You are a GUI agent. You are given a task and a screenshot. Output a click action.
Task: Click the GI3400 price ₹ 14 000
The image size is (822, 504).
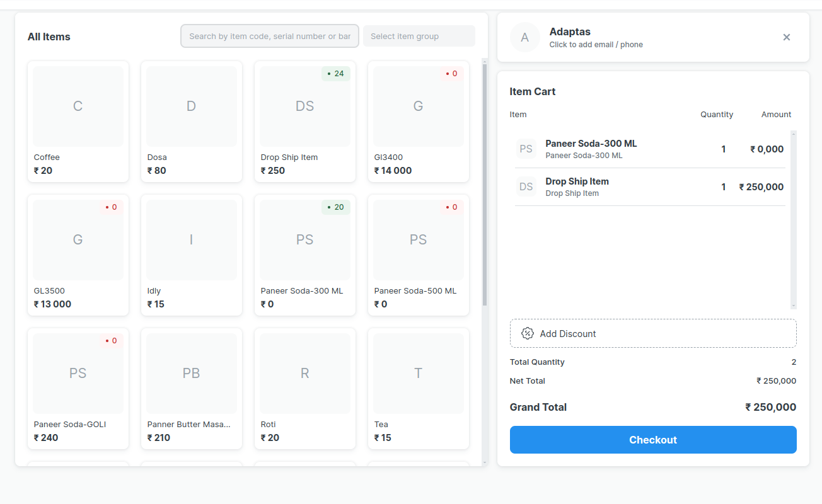(x=393, y=171)
